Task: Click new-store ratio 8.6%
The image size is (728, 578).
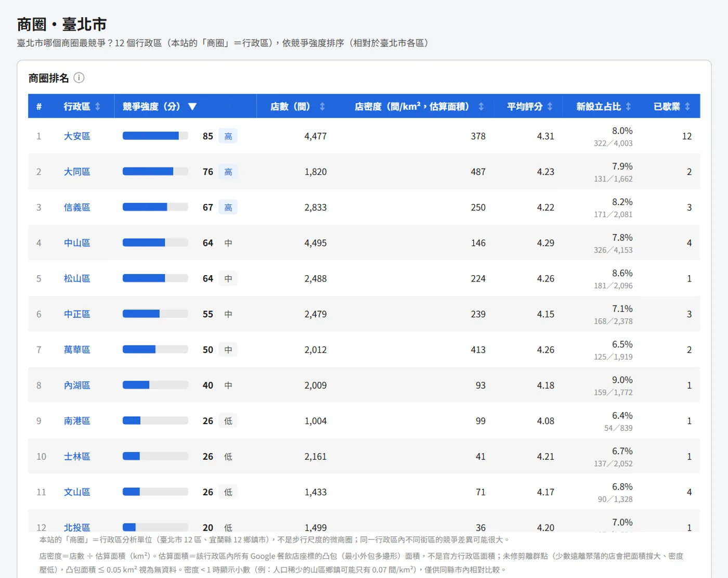Action: point(622,273)
